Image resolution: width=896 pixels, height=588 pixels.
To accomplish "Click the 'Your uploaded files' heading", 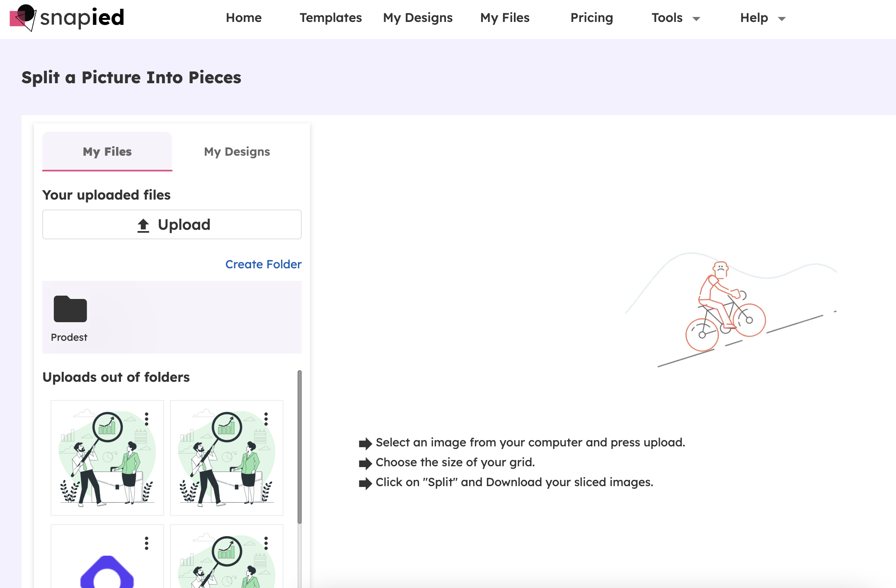I will point(107,195).
